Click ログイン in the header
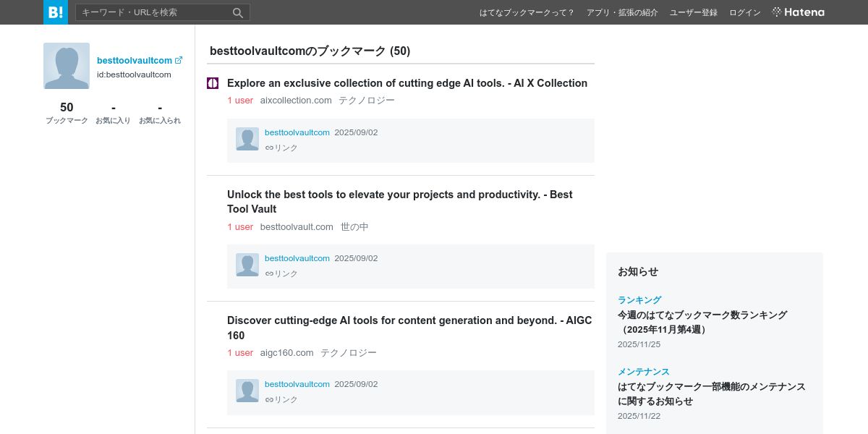Viewport: 868px width, 434px height. pyautogui.click(x=745, y=12)
